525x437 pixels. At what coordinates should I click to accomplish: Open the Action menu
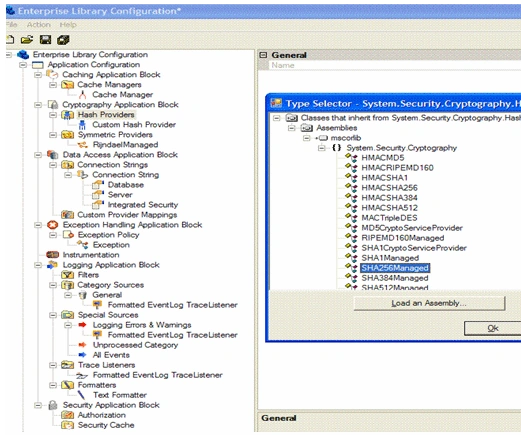pos(39,25)
